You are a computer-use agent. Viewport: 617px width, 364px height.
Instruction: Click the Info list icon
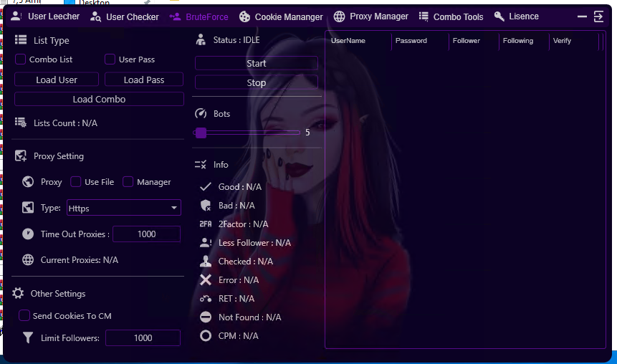(201, 165)
